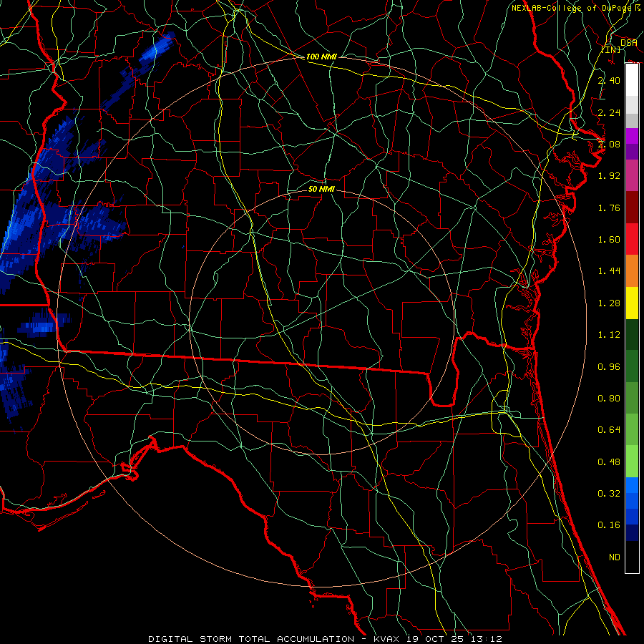Screen dimensions: 644x644
Task: Click the 50 NMI range ring label
Action: 321,189
